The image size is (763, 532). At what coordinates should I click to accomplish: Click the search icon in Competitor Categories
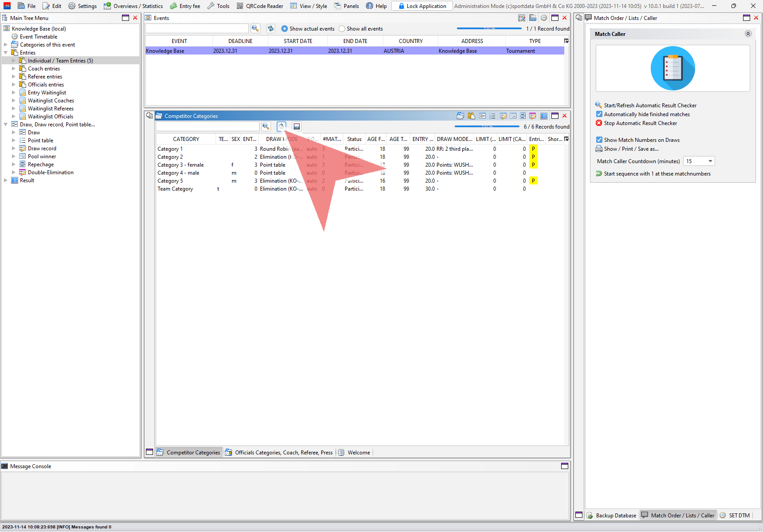[266, 127]
